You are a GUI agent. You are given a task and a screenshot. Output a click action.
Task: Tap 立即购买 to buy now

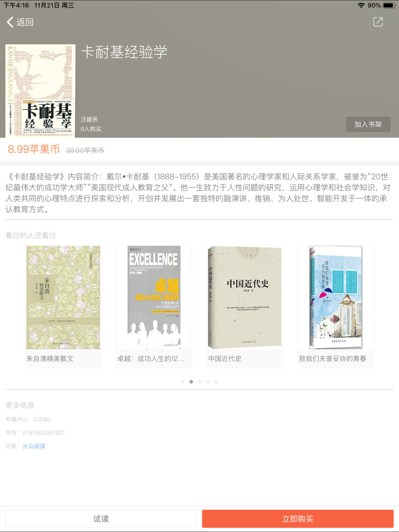pyautogui.click(x=298, y=519)
